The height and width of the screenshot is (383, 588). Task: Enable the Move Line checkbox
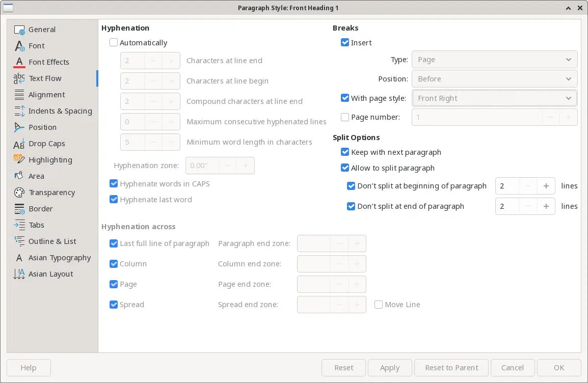379,304
